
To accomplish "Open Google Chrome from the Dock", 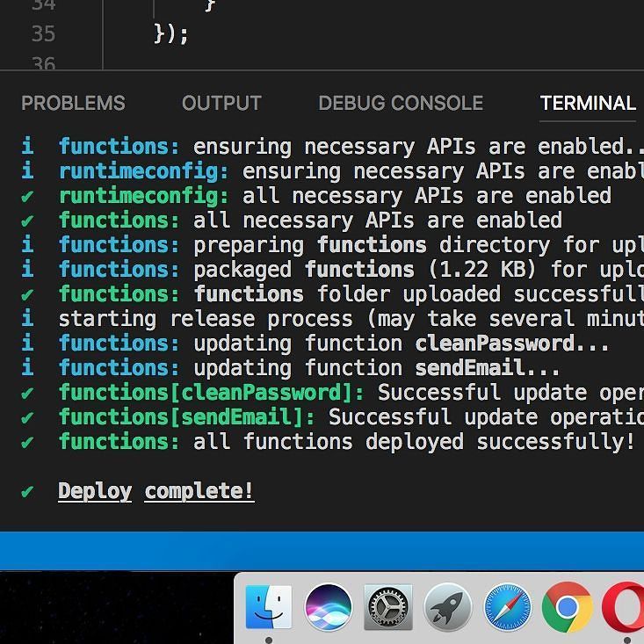I will click(x=568, y=608).
